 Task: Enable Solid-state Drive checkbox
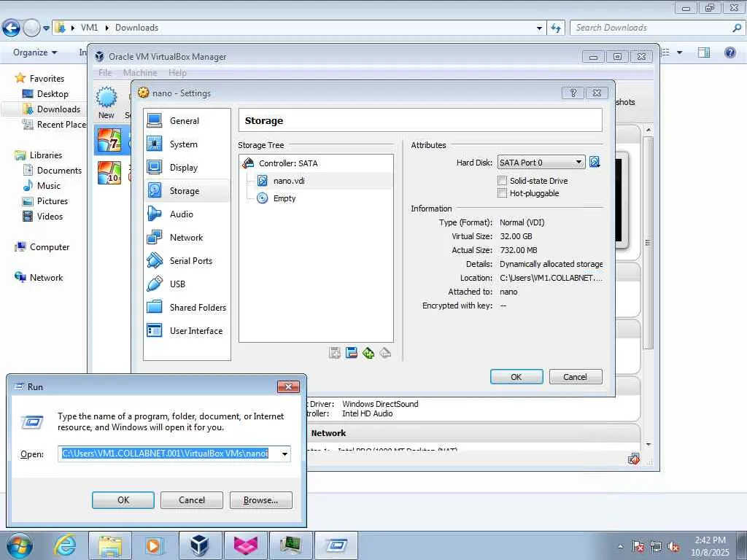coord(502,181)
